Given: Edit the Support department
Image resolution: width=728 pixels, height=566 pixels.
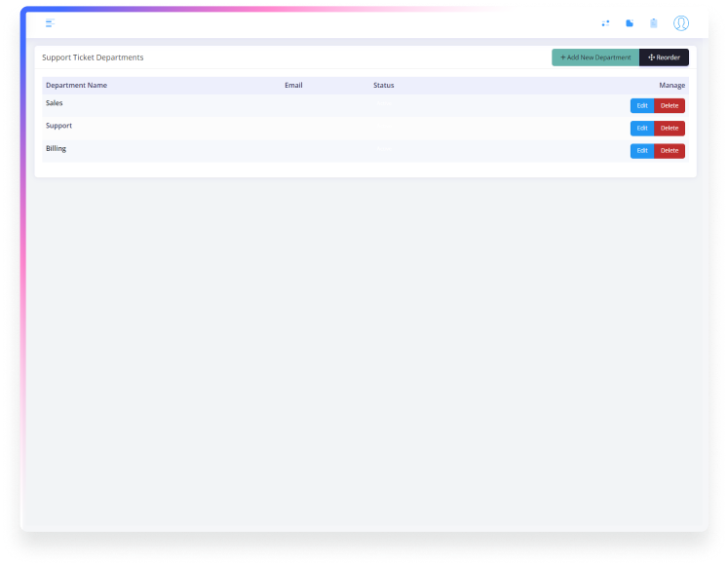Looking at the screenshot, I should (x=642, y=128).
